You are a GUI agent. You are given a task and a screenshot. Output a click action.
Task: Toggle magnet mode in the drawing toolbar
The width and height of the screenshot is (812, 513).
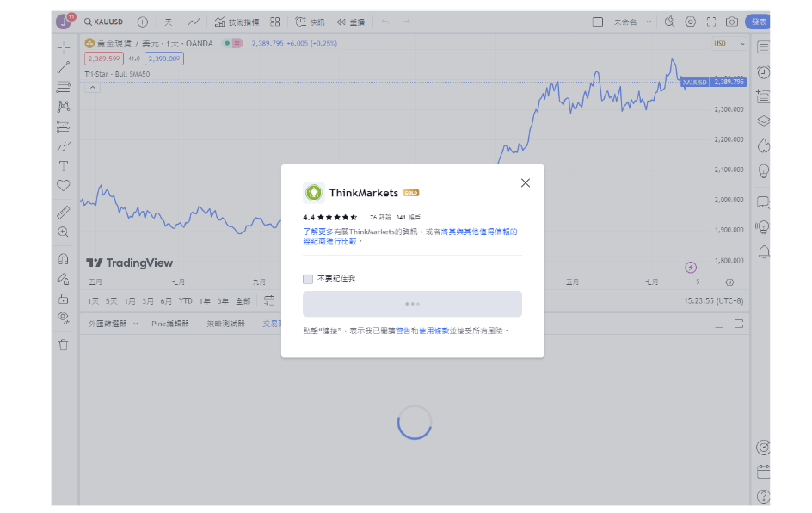(64, 258)
